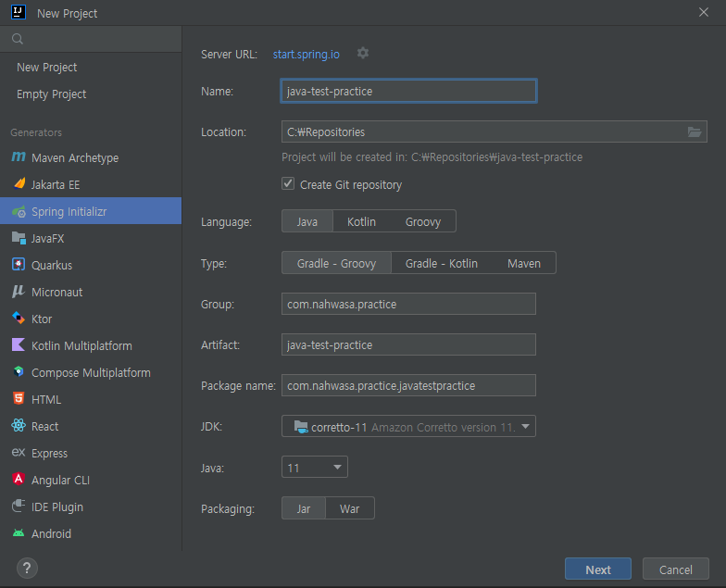Click the Group input field
726x588 pixels.
pos(408,304)
